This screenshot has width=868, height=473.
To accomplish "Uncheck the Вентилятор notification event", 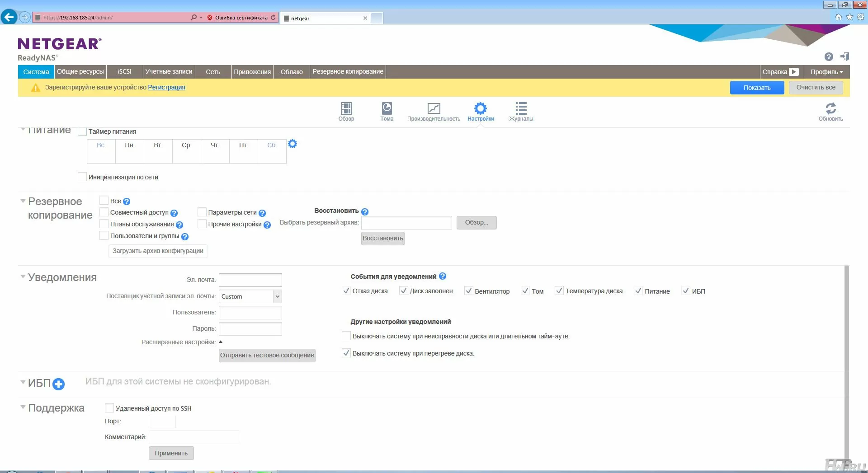I will 469,291.
